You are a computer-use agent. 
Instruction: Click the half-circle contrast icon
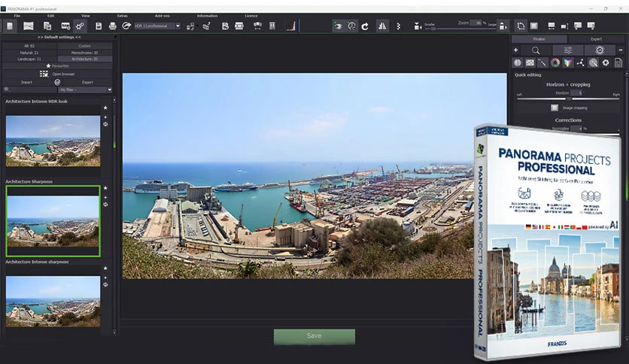click(518, 62)
